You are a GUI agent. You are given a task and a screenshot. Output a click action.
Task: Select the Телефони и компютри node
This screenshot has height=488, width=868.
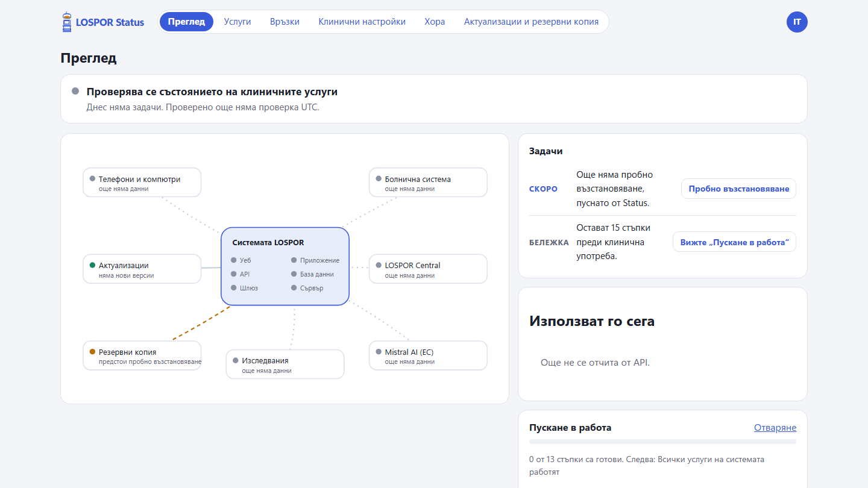tap(142, 183)
